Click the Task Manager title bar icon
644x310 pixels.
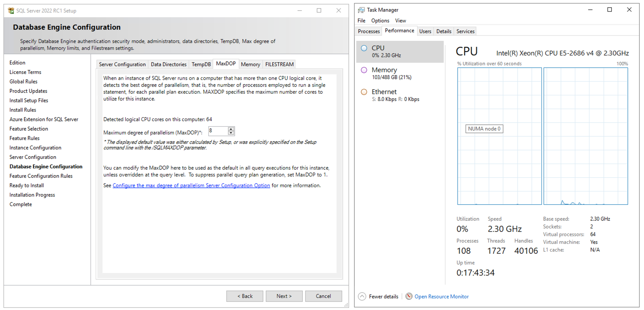point(361,10)
